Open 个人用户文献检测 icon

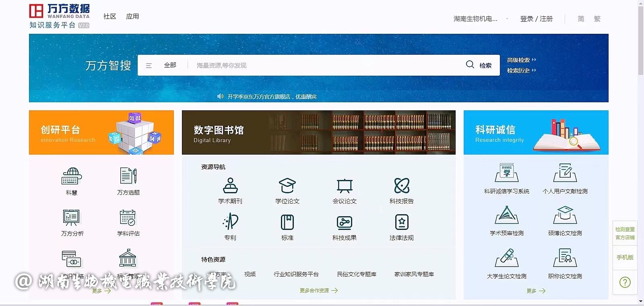point(565,173)
